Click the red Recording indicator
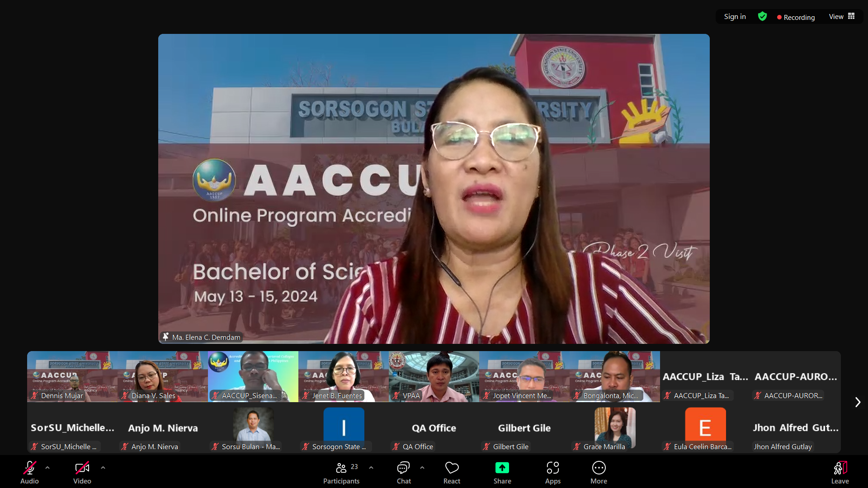Viewport: 868px width, 488px height. pos(796,17)
